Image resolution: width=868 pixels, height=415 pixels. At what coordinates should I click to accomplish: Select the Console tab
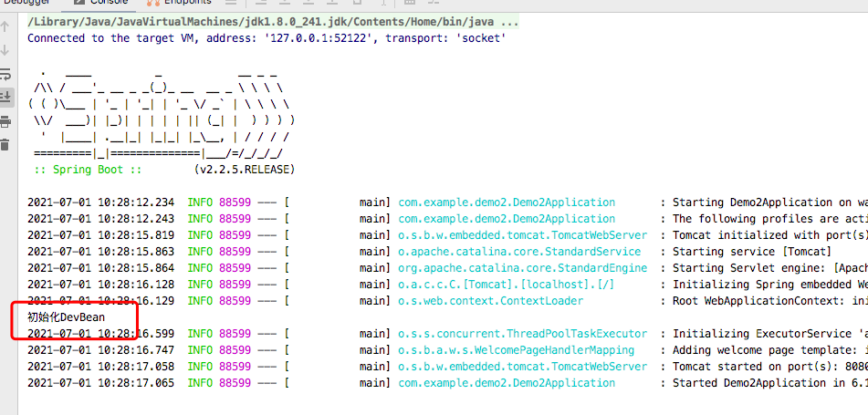click(x=101, y=2)
